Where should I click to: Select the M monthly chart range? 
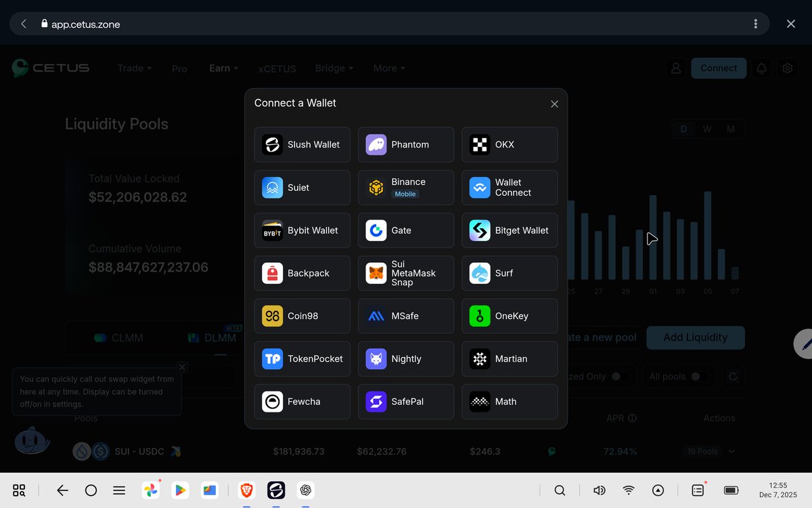pos(731,129)
